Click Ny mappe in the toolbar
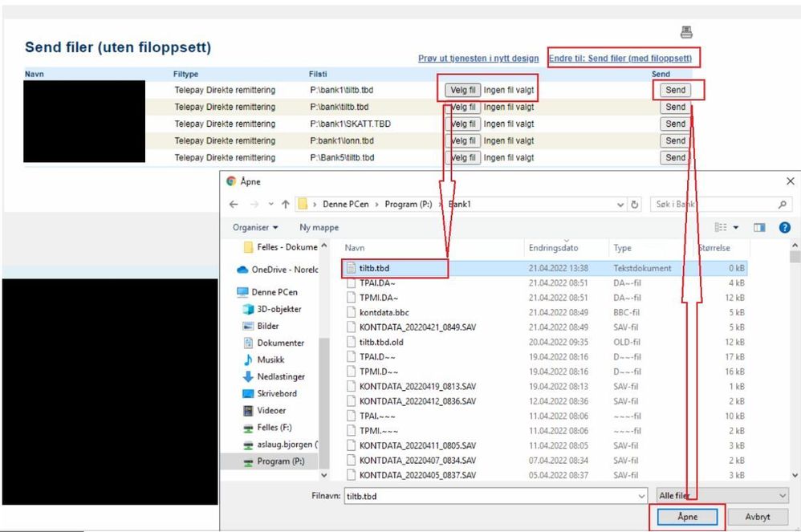Screen dimensions: 801x532 319,228
